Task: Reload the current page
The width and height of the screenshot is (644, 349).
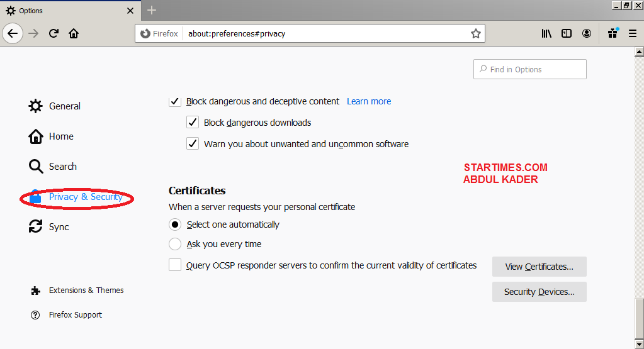Action: point(54,33)
